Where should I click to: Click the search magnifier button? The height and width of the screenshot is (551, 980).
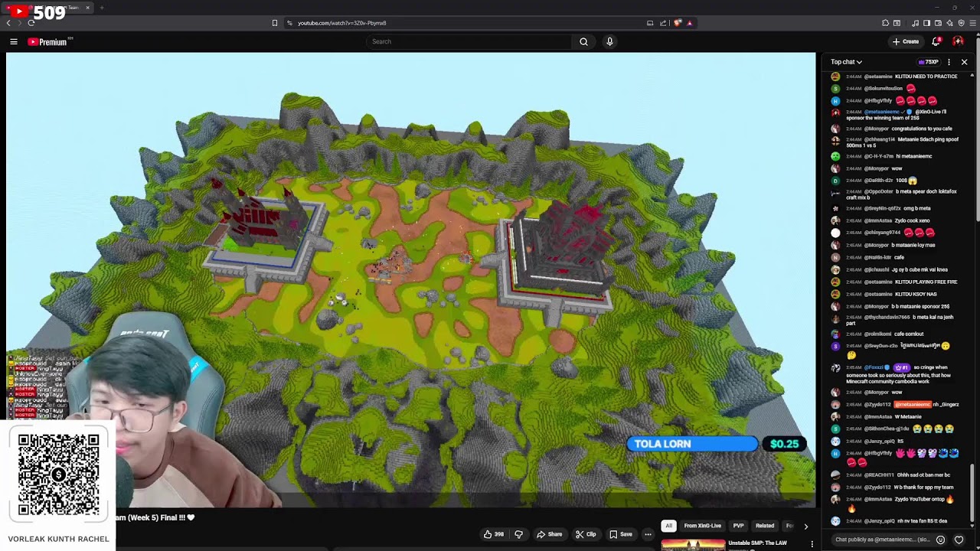(583, 41)
